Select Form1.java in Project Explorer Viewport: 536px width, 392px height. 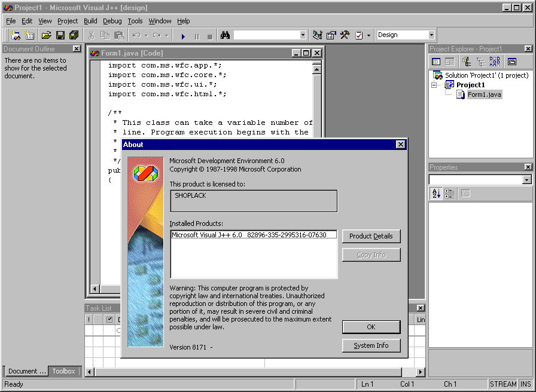click(x=485, y=94)
